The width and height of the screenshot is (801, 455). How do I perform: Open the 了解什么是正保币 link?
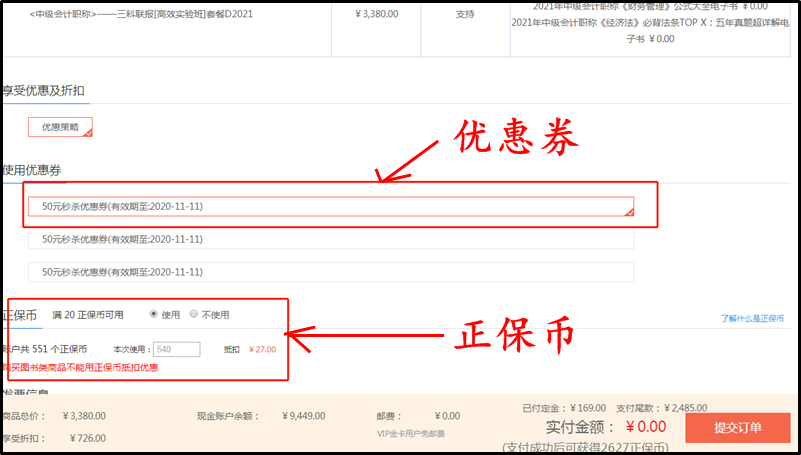pyautogui.click(x=752, y=319)
